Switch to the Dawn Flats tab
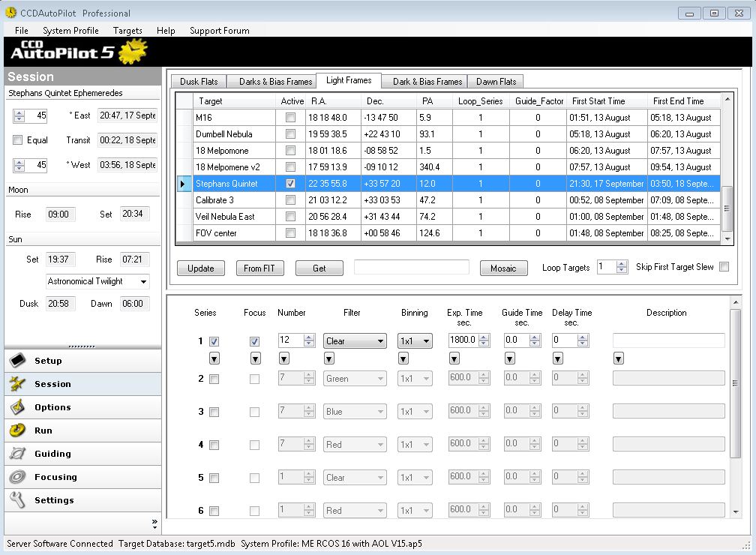The height and width of the screenshot is (555, 756). point(496,82)
